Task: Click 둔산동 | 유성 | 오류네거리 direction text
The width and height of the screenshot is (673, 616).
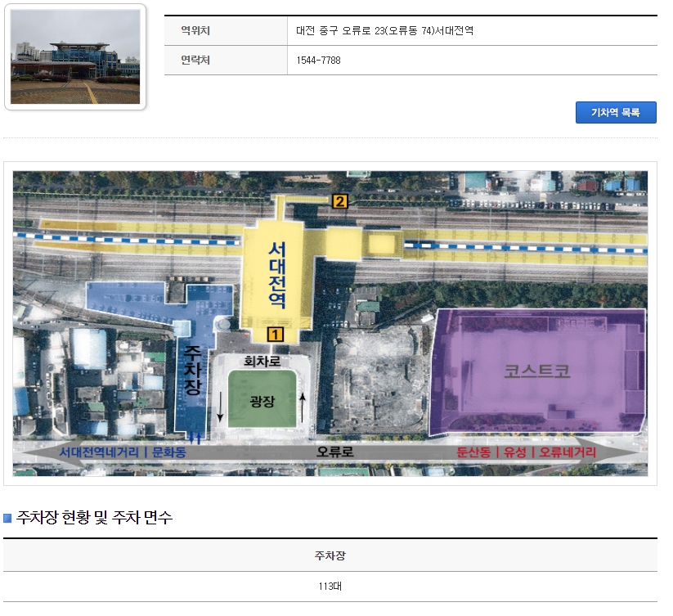Action: pos(526,452)
